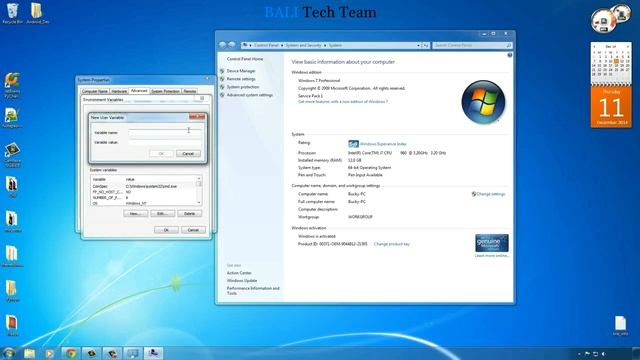640x360 pixels.
Task: Close the New User Variable dialog
Action: pos(197,117)
